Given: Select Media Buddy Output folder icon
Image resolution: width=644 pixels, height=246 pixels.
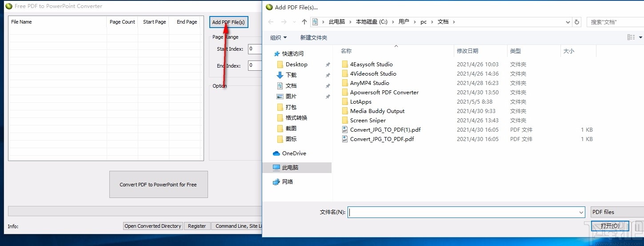Looking at the screenshot, I should coord(345,111).
